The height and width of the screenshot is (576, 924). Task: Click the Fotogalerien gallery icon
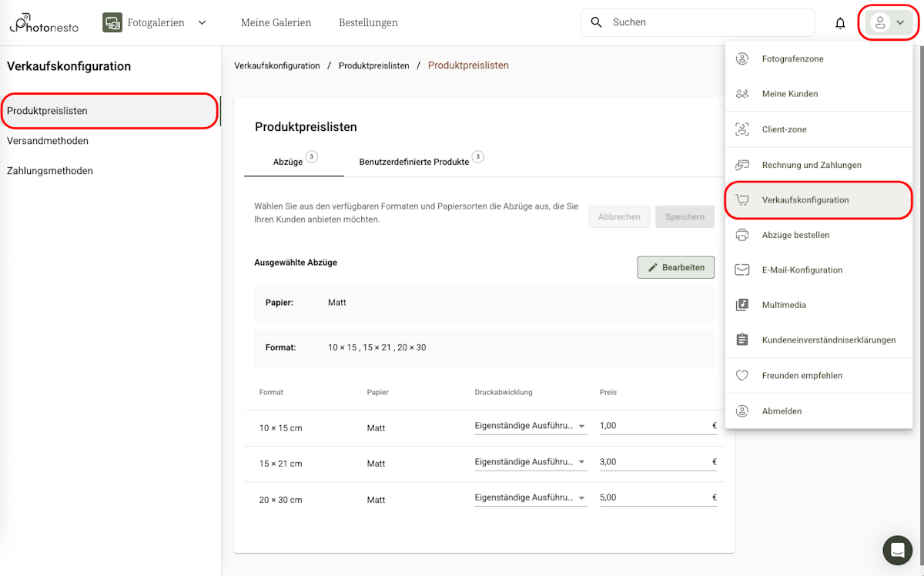pos(112,22)
